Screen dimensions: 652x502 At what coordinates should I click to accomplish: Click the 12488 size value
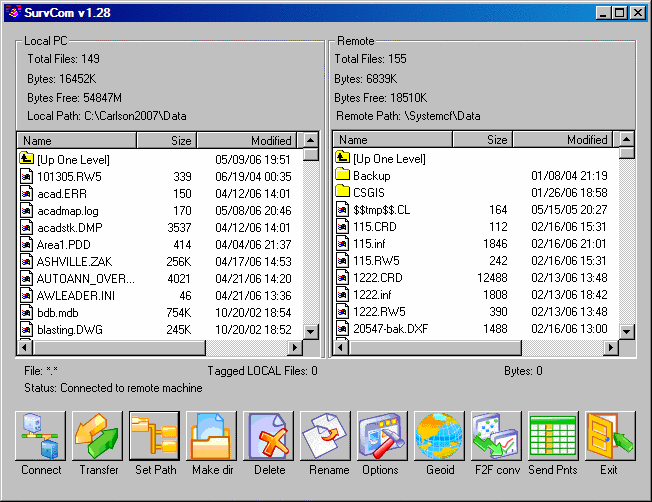coord(492,277)
